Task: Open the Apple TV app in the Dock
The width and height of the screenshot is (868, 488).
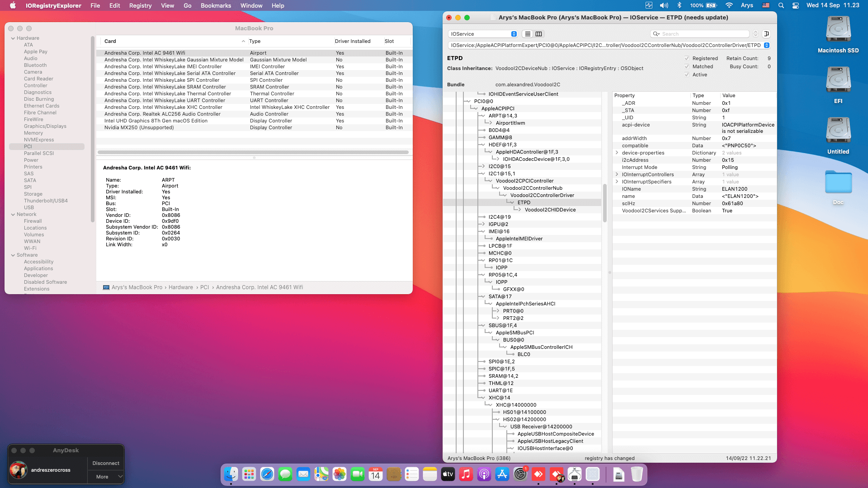Action: [448, 474]
